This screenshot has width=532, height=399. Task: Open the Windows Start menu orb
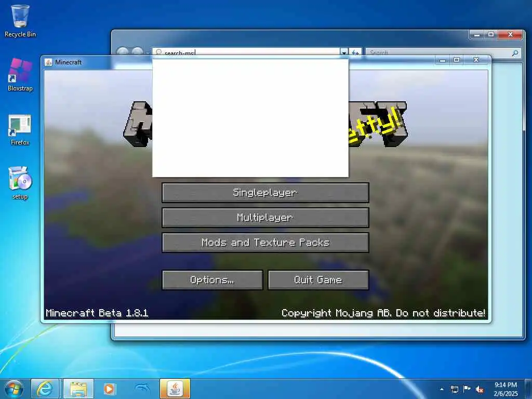pyautogui.click(x=14, y=389)
